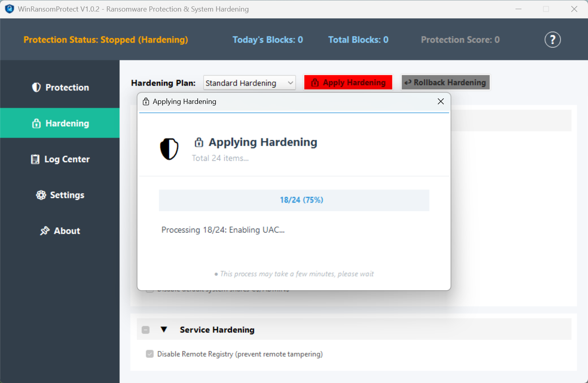Click the clipboard icon beside Log Center

pos(35,159)
